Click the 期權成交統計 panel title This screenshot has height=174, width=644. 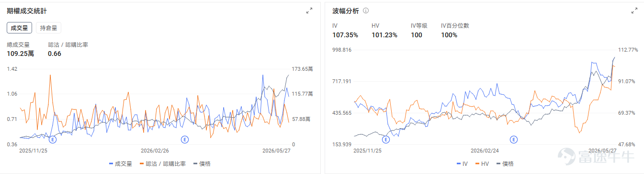[x=27, y=11]
